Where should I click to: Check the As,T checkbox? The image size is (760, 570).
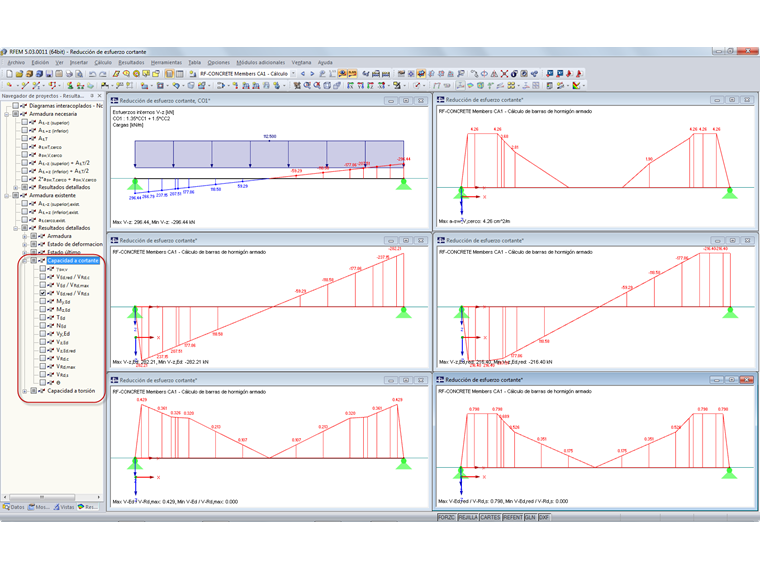(24, 138)
